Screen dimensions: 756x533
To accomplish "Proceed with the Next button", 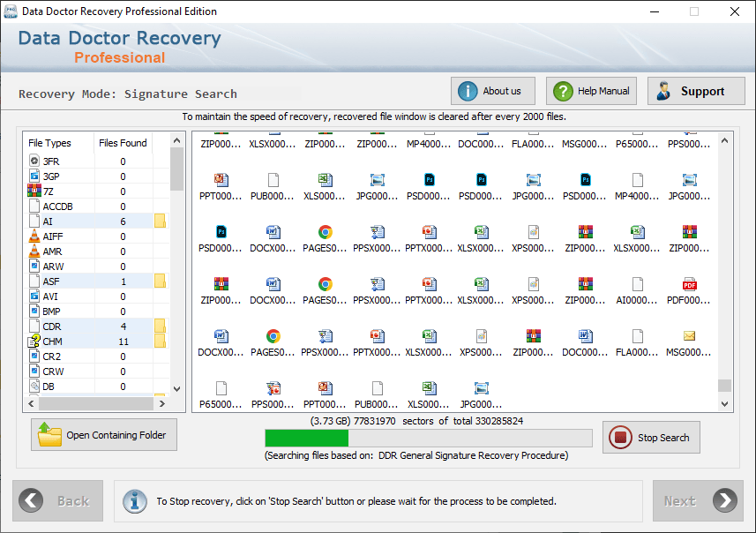I will click(698, 500).
